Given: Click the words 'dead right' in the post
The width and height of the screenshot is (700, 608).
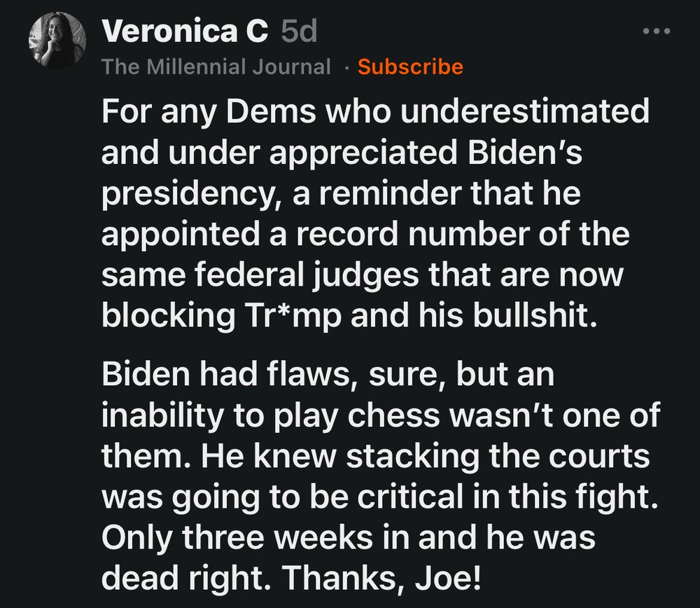Looking at the screenshot, I should [179, 578].
